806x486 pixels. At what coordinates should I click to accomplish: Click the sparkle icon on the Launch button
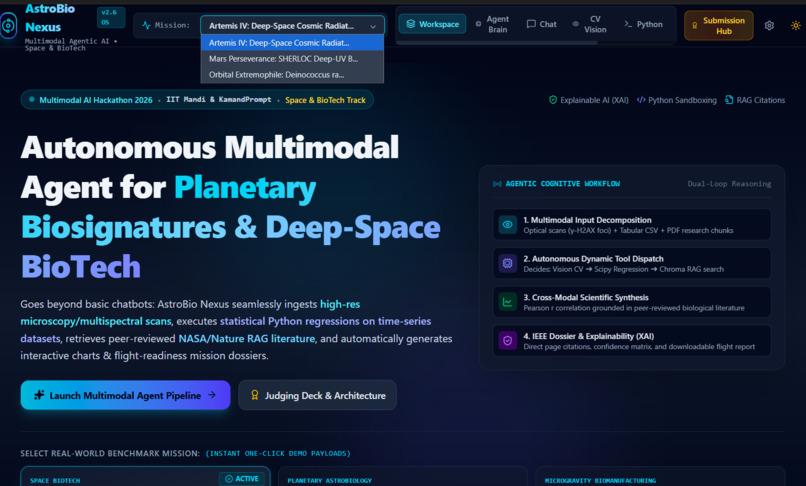pos(39,395)
